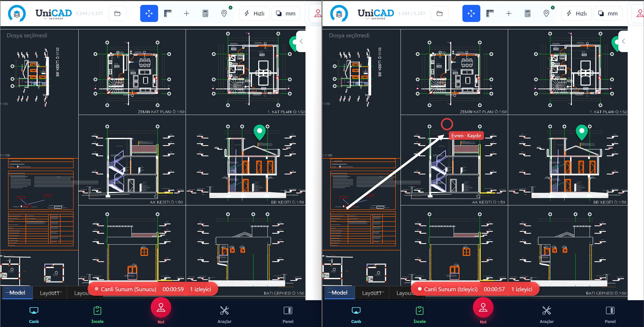Open folder icon in left UniCAD window
This screenshot has width=644, height=327.
117,14
